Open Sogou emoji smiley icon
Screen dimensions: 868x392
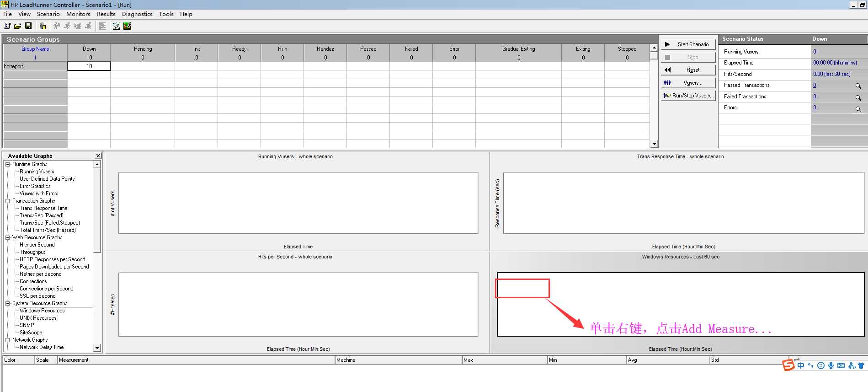click(821, 365)
